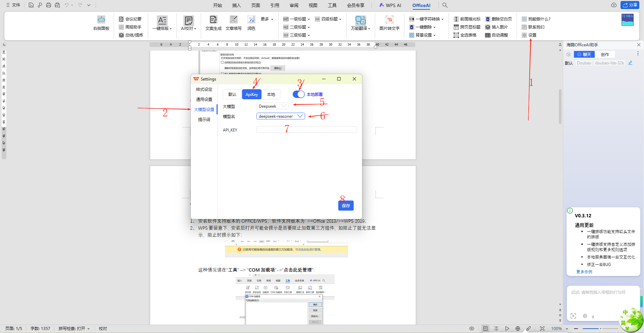Select the ApiKey tab in Settings dialog

pos(252,95)
